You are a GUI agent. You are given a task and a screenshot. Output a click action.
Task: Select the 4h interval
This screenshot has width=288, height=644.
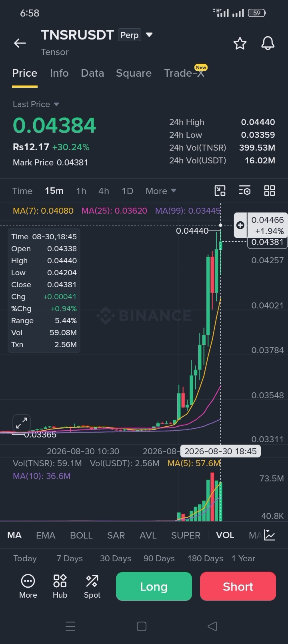click(x=104, y=191)
